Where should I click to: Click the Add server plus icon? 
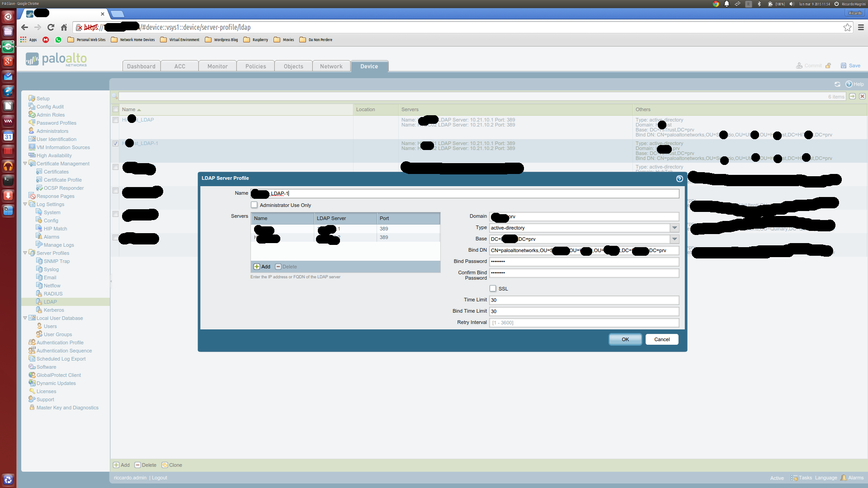[257, 267]
